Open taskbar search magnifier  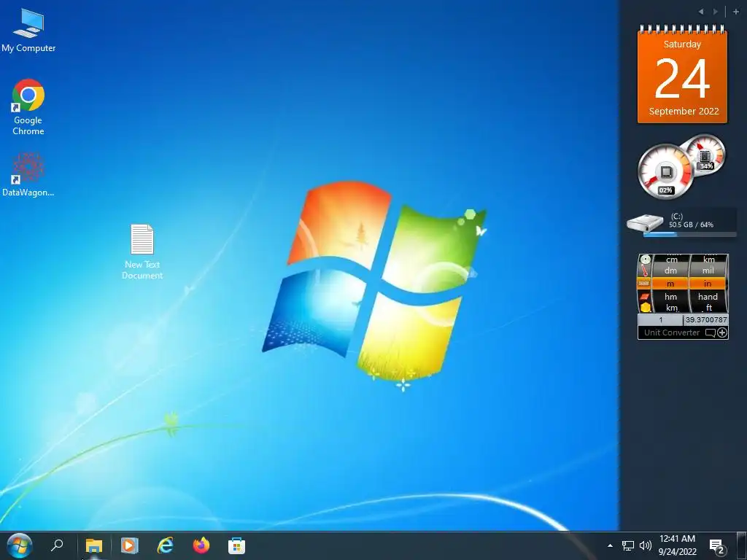(57, 545)
